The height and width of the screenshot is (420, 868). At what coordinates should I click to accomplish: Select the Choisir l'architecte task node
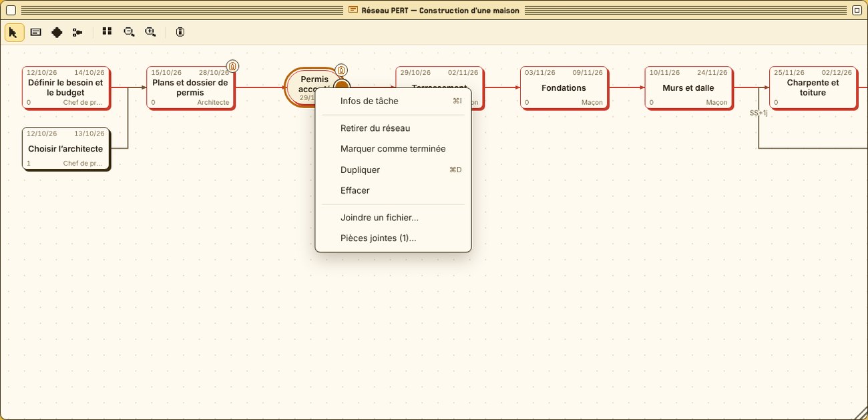click(65, 148)
